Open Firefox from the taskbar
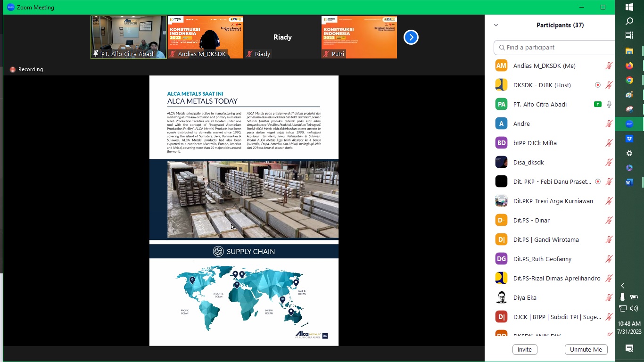Image resolution: width=644 pixels, height=362 pixels. pos(629,66)
